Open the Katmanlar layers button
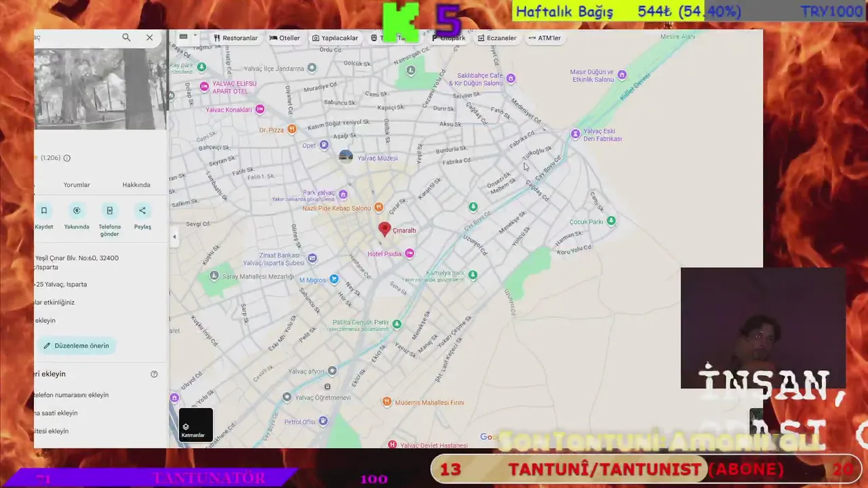 click(195, 425)
